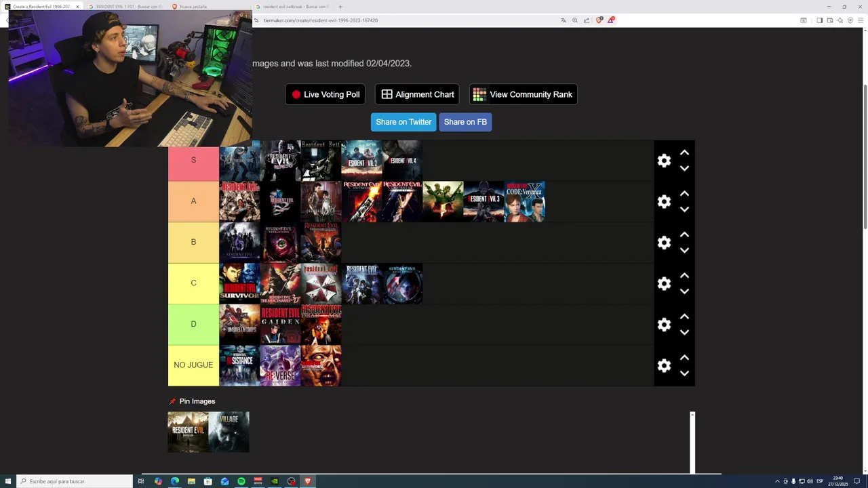Image resolution: width=868 pixels, height=488 pixels.
Task: Select Resident Evil 7 image in Pin Images
Action: click(188, 432)
